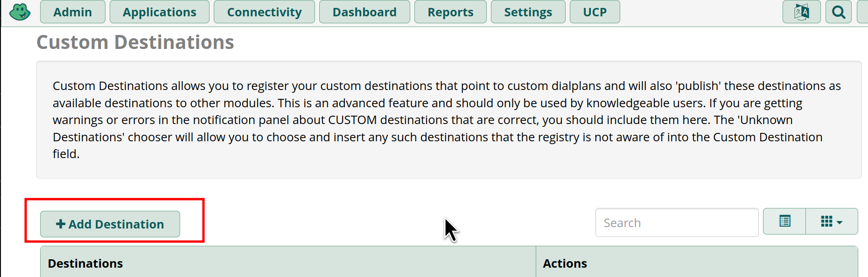Focus the Search input field
The width and height of the screenshot is (868, 277).
click(x=677, y=222)
